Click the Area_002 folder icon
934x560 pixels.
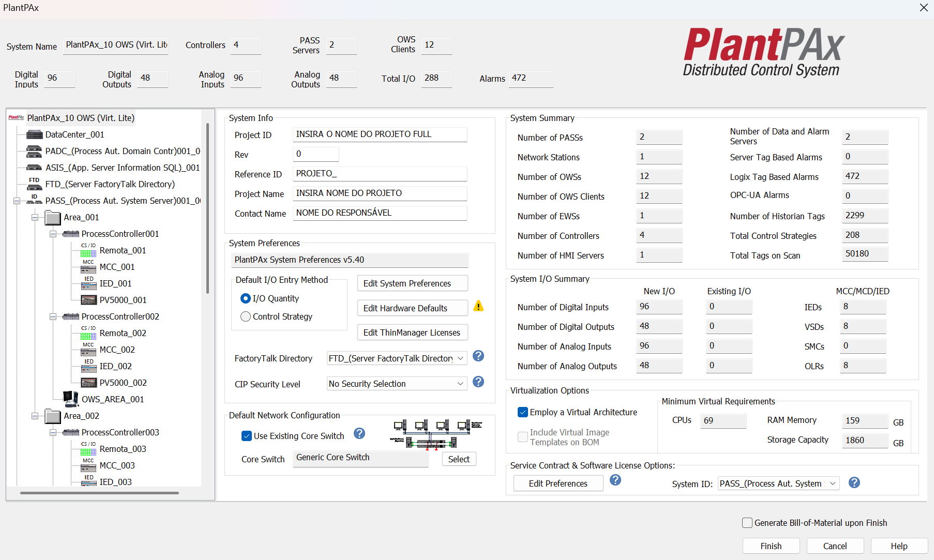[x=53, y=416]
